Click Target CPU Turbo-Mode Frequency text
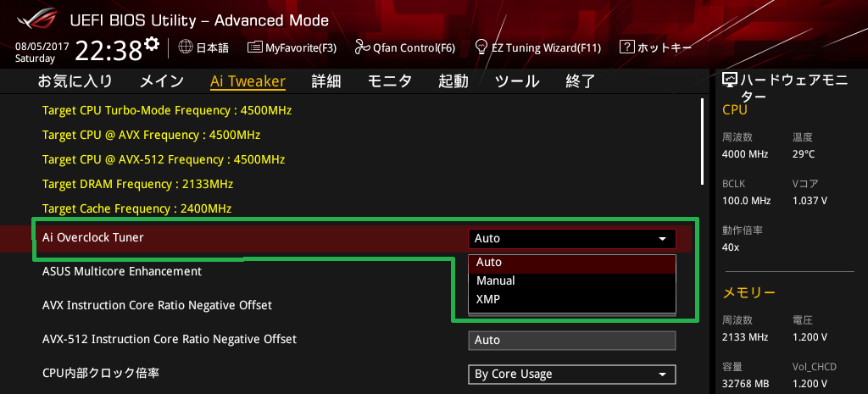 [167, 111]
